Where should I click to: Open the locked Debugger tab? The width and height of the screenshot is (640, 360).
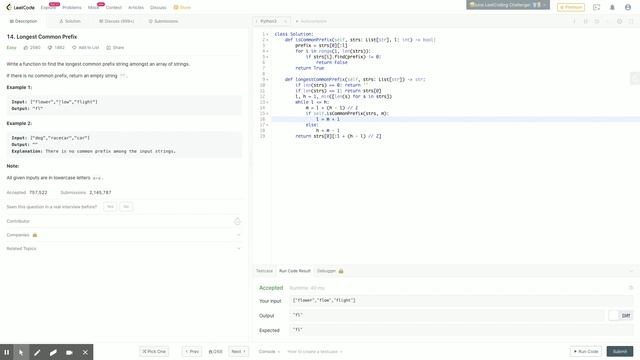click(x=330, y=271)
